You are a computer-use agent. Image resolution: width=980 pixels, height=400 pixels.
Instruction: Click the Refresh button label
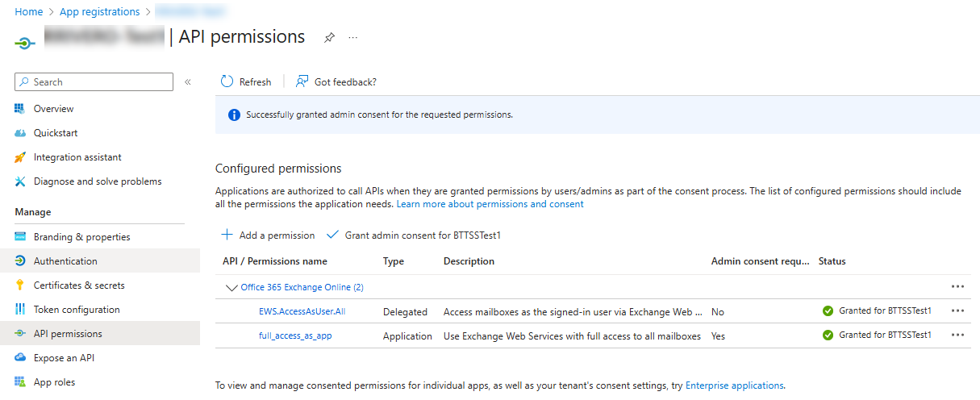(256, 81)
